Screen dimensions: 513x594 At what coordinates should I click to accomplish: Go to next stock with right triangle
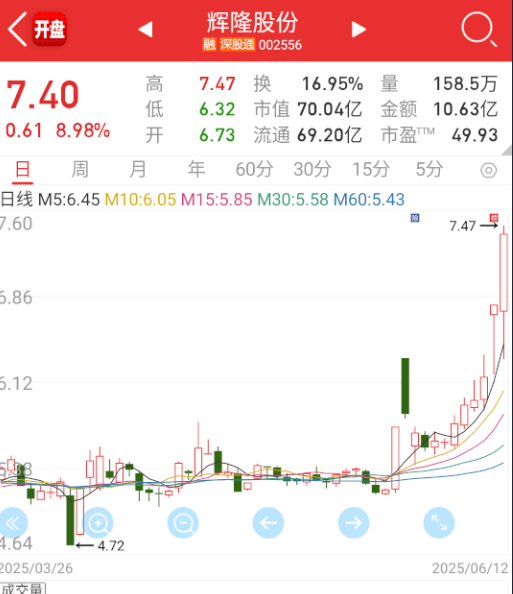point(358,29)
